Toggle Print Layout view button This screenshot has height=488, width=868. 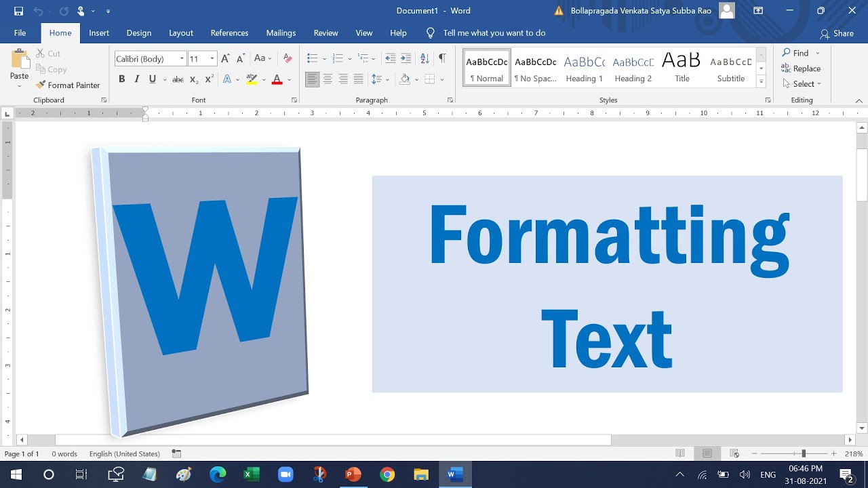pos(707,453)
